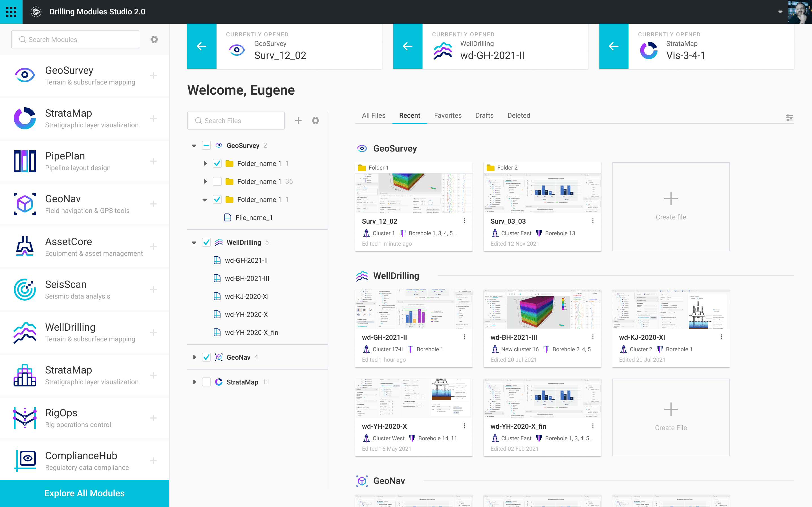Uncheck the WellDrilling tree checkbox

click(x=206, y=243)
